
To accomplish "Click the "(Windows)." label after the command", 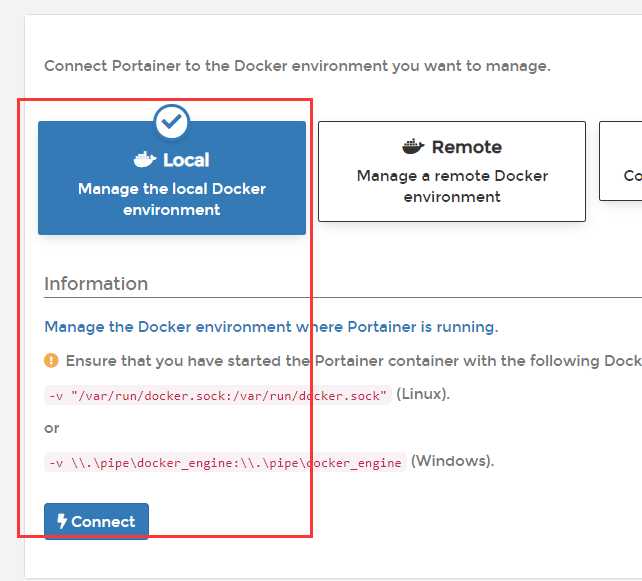I will coord(453,461).
